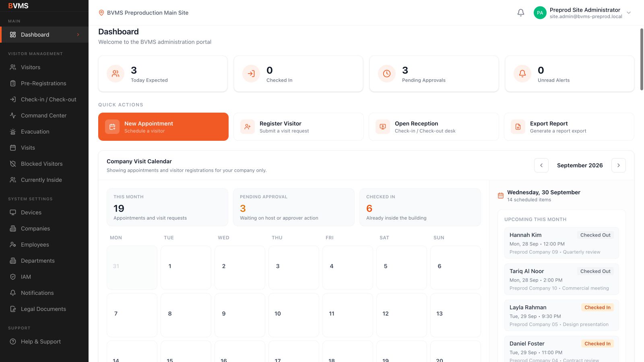
Task: Select calendar day 10
Action: pyautogui.click(x=294, y=315)
